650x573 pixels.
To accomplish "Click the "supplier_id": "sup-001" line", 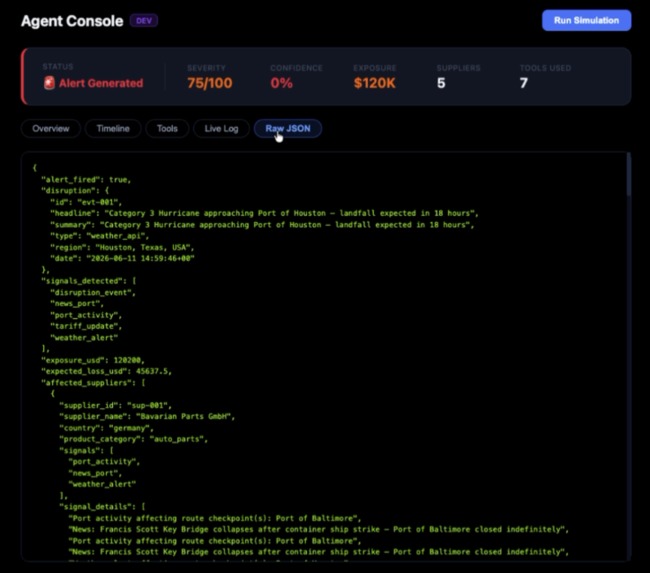I will (115, 405).
